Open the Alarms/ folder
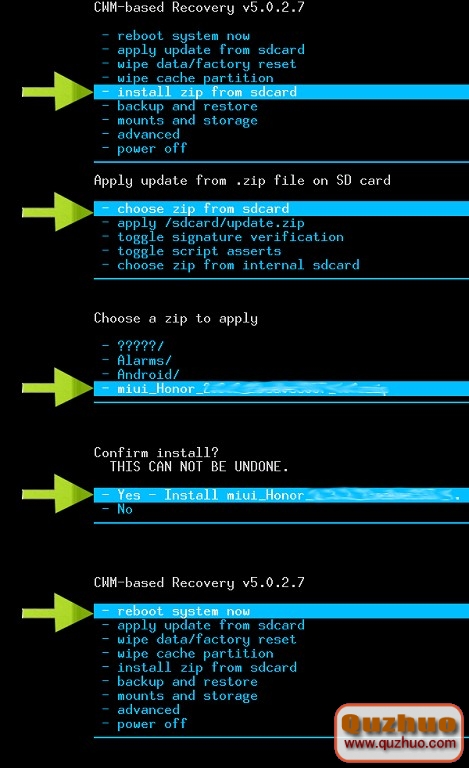Image resolution: width=469 pixels, height=768 pixels. [137, 360]
